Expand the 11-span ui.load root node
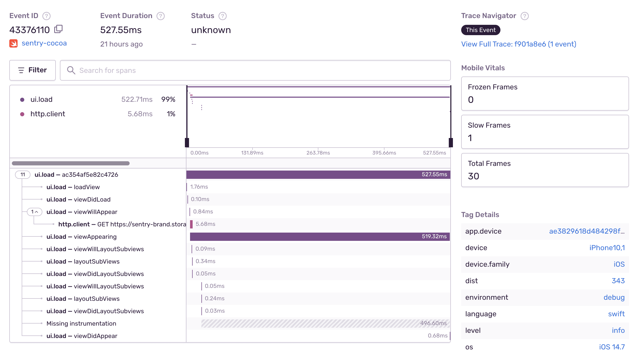 pyautogui.click(x=22, y=174)
